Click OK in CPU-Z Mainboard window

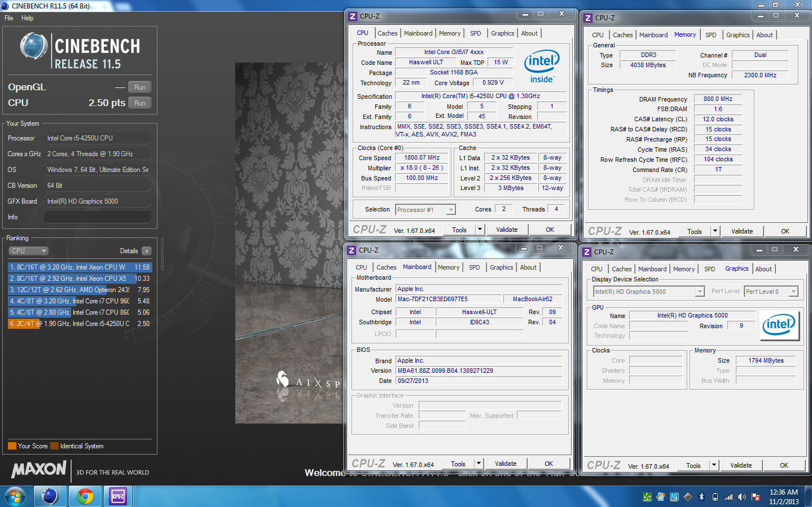point(548,464)
